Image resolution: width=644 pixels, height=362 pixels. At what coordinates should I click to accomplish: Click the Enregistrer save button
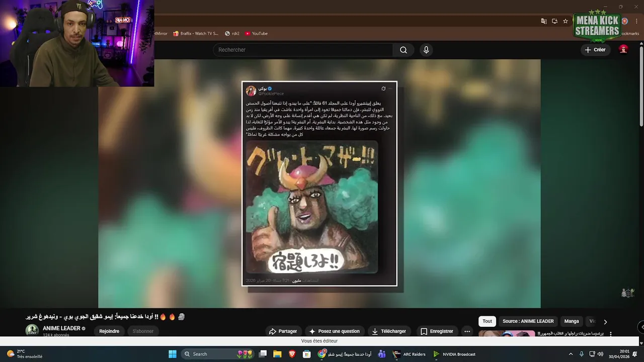coord(437,331)
